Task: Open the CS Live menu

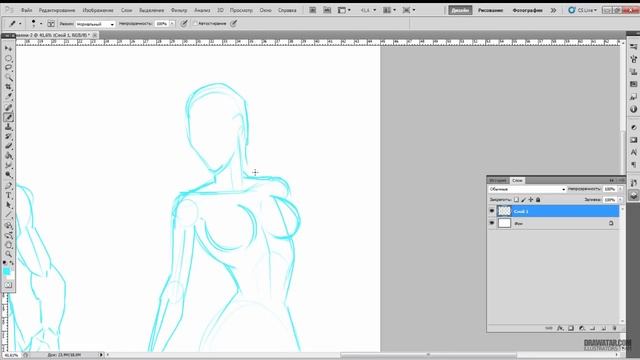Action: point(583,10)
